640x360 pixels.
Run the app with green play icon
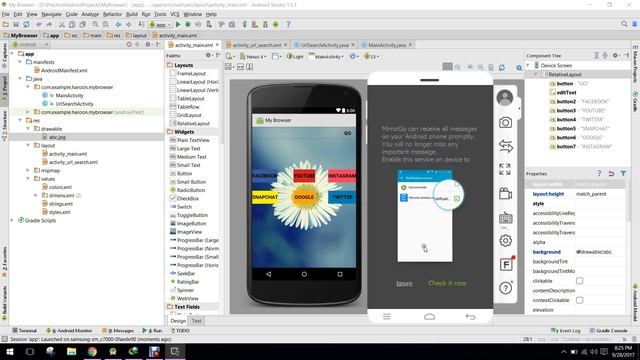178,24
